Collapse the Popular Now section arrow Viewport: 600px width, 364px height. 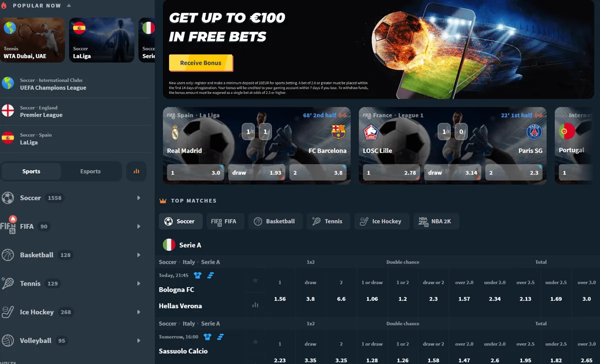coord(68,5)
